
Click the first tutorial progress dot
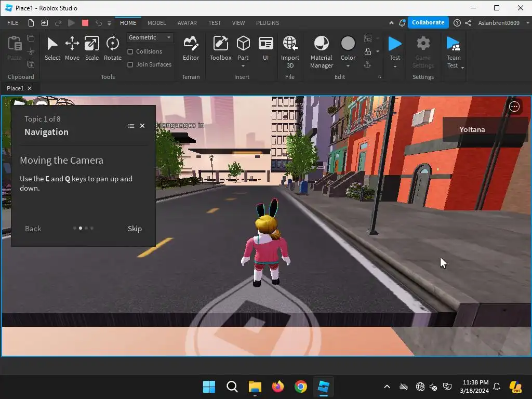coord(75,228)
